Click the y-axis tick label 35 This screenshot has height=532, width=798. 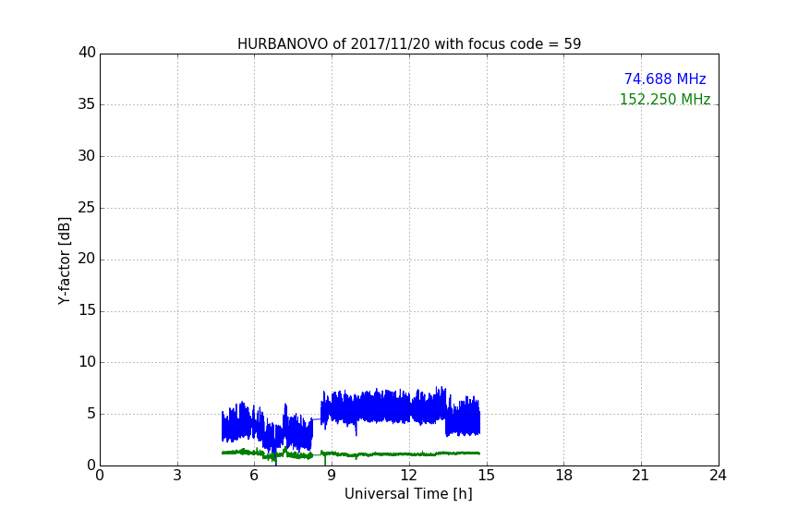click(87, 104)
